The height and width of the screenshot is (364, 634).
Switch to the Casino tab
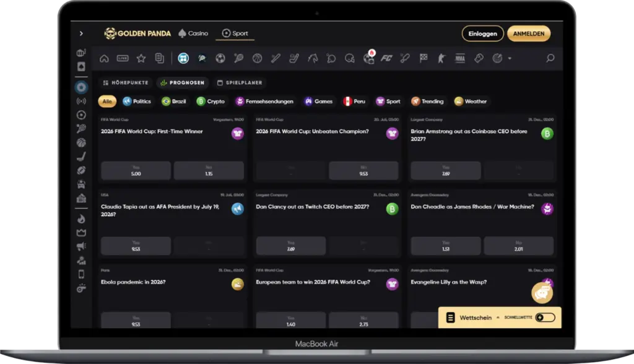193,33
